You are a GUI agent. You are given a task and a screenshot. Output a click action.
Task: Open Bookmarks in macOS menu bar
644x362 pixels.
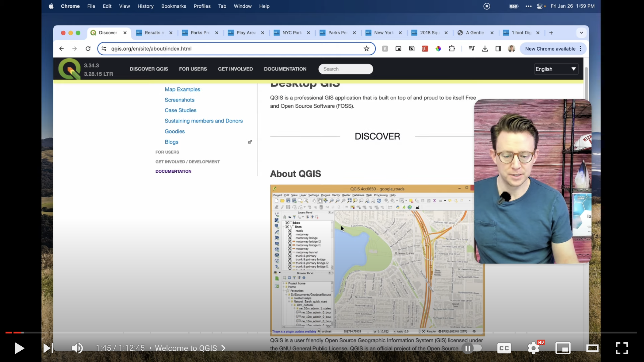click(174, 6)
